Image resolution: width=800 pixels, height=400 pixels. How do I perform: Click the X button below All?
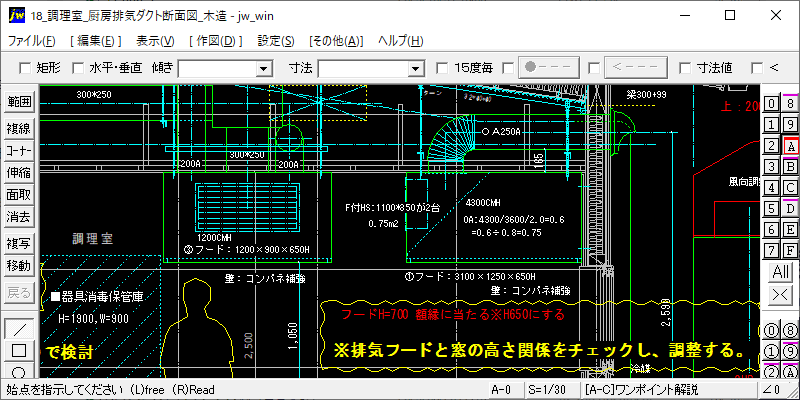tap(781, 294)
